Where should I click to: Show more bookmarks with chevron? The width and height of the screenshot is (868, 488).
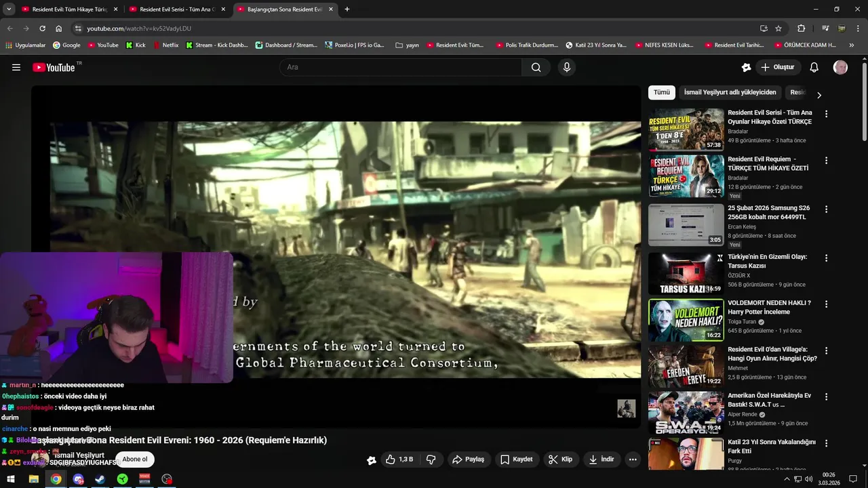click(852, 45)
